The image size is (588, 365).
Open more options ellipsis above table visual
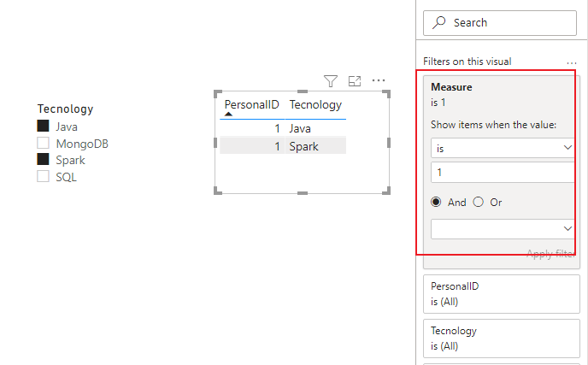pos(379,80)
